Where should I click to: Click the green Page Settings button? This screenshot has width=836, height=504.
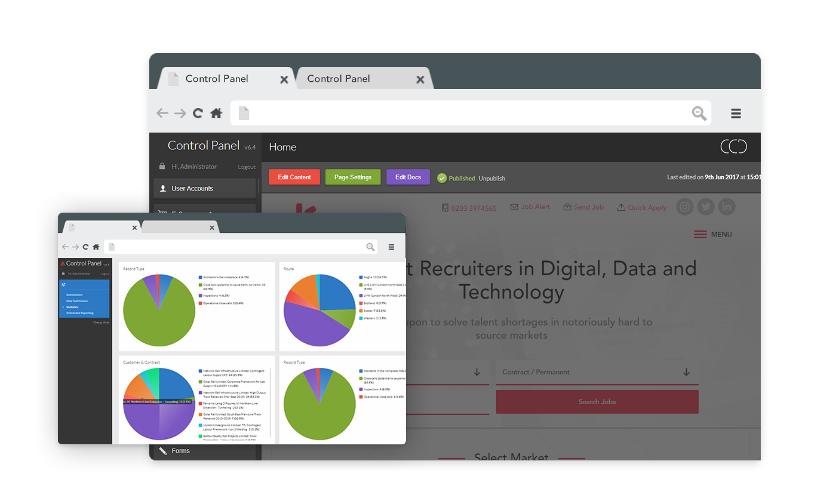point(352,177)
